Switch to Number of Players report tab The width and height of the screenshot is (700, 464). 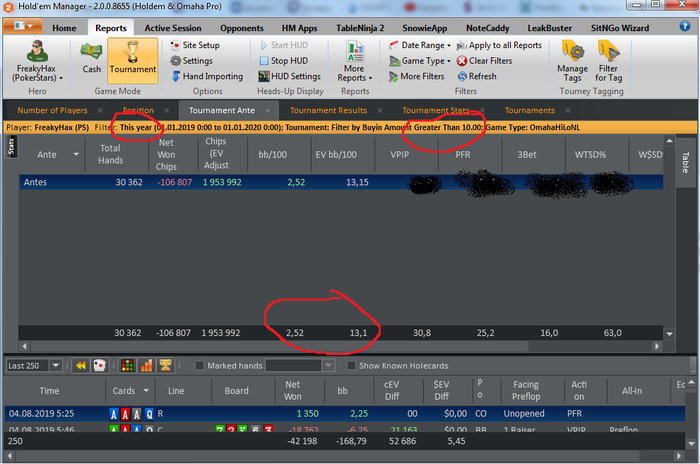(52, 110)
